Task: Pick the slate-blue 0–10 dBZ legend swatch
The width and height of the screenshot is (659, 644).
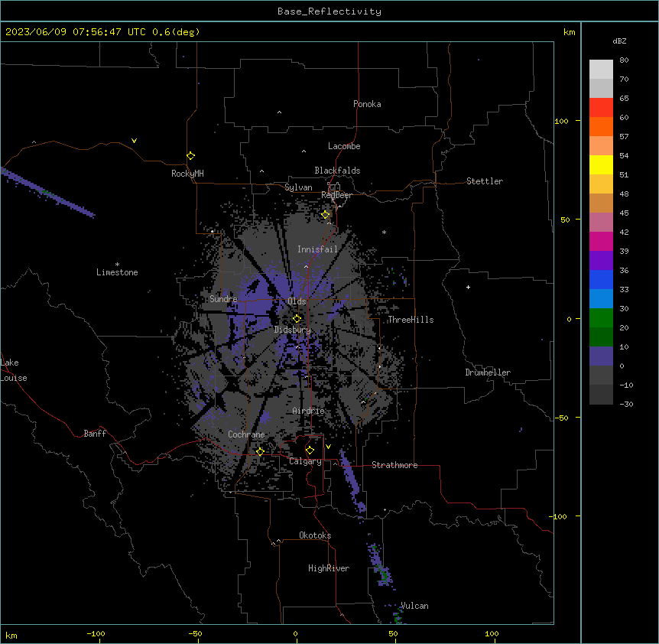Action: [601, 356]
